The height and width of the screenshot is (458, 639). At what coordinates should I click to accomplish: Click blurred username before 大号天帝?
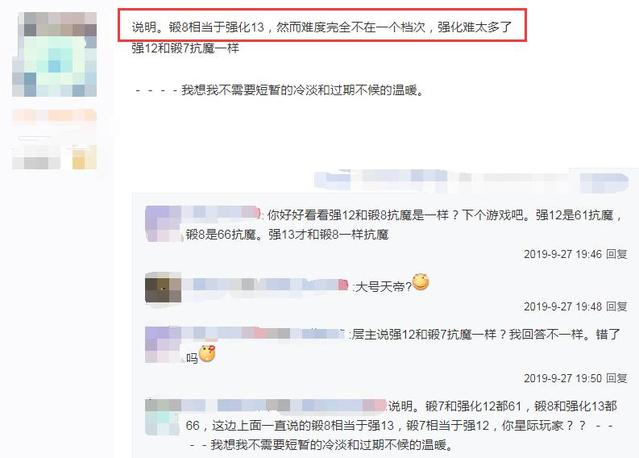[265, 285]
